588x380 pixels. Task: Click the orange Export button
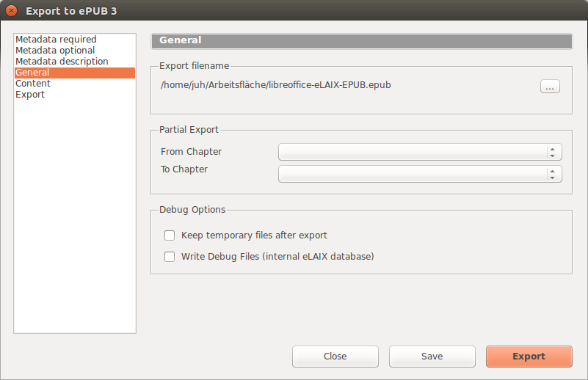[529, 357]
